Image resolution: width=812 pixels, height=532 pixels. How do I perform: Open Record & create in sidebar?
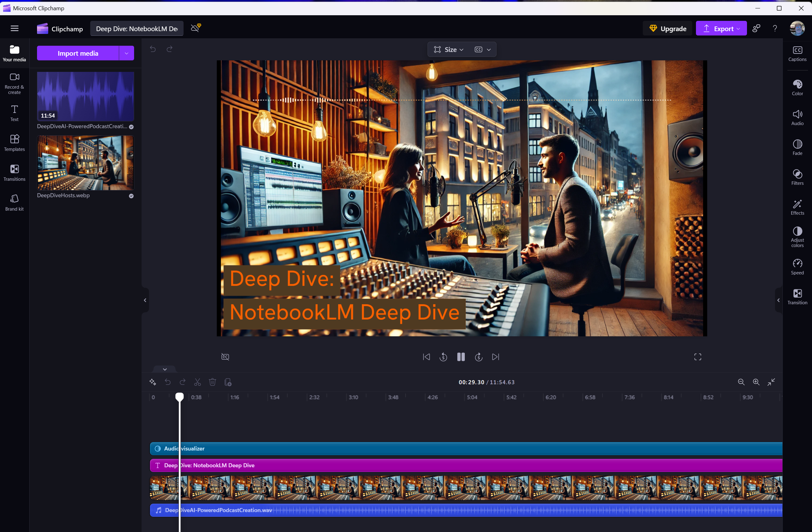point(14,84)
